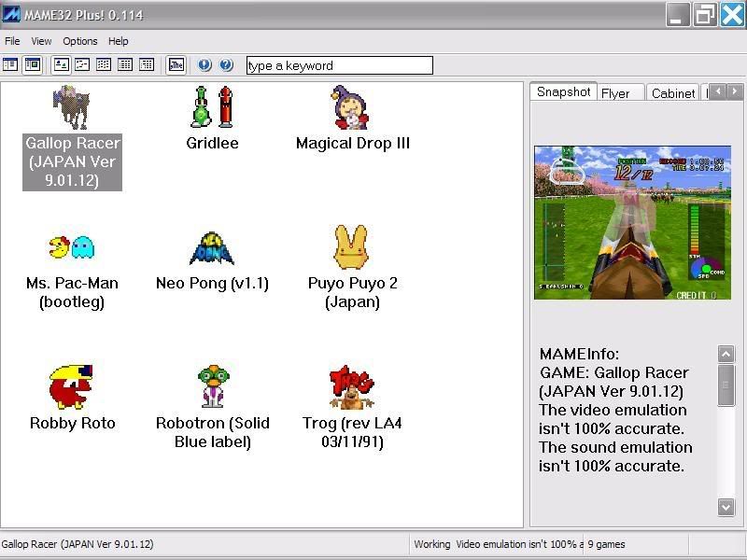Switch to details view in toolbar
The image size is (747, 560).
(125, 64)
